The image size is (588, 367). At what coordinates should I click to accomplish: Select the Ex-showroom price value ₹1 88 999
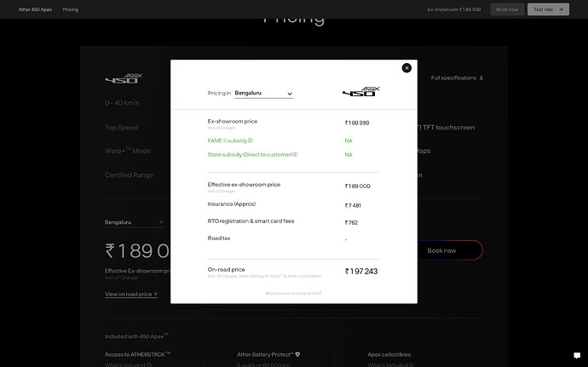click(357, 123)
